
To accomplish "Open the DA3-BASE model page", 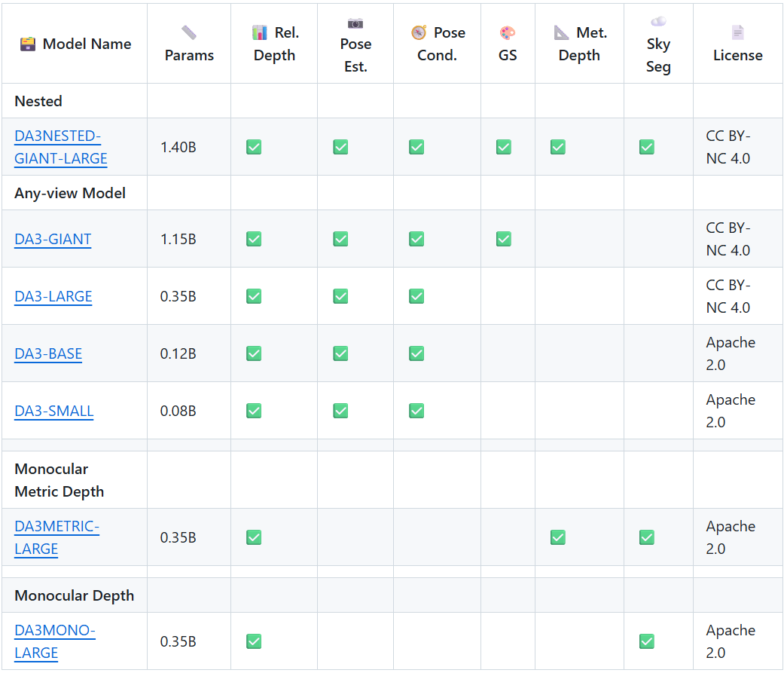I will click(48, 353).
